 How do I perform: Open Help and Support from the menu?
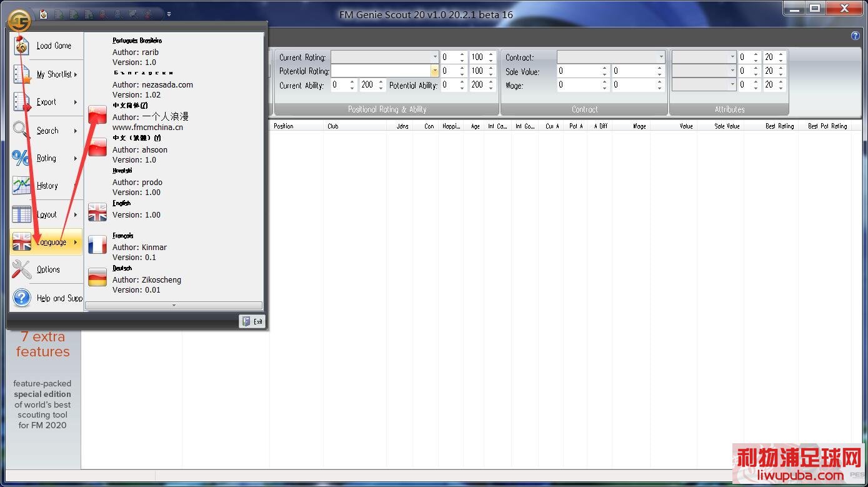click(47, 298)
